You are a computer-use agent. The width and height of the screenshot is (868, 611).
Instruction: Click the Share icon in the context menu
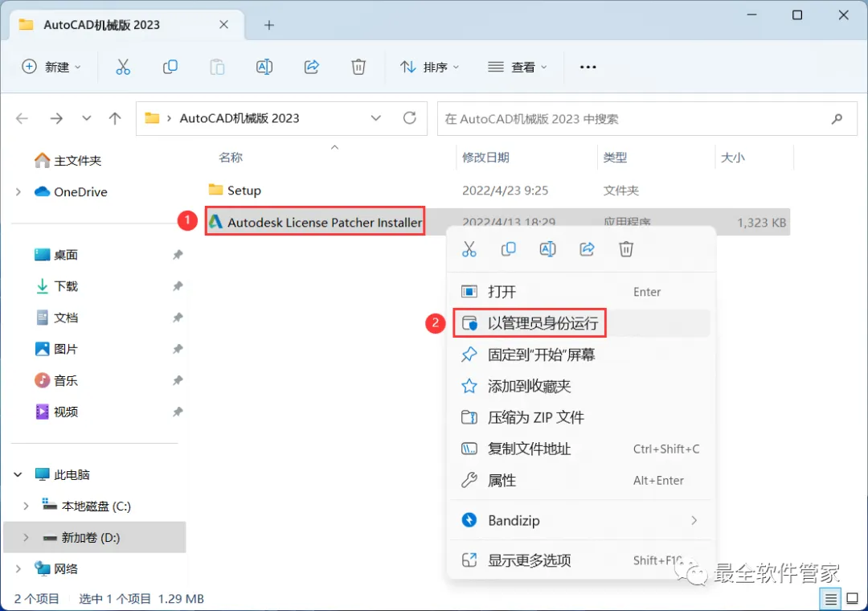click(x=587, y=249)
